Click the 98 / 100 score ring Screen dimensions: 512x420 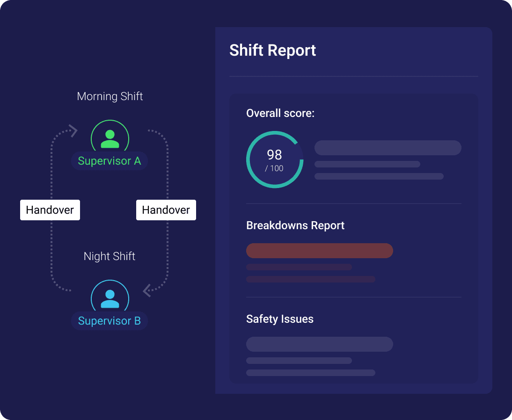coord(275,160)
